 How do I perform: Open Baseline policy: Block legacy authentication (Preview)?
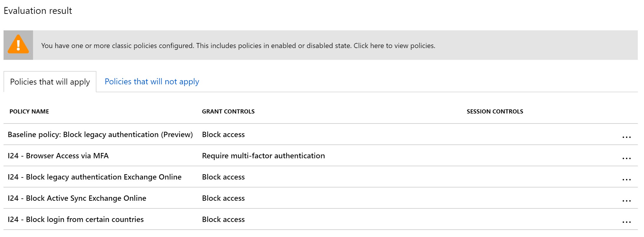click(x=100, y=134)
